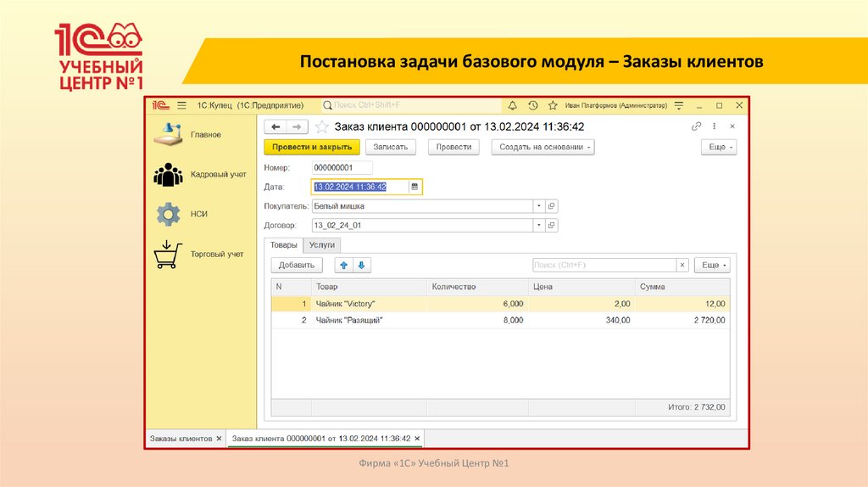
Task: Open the history clock icon
Action: point(532,105)
